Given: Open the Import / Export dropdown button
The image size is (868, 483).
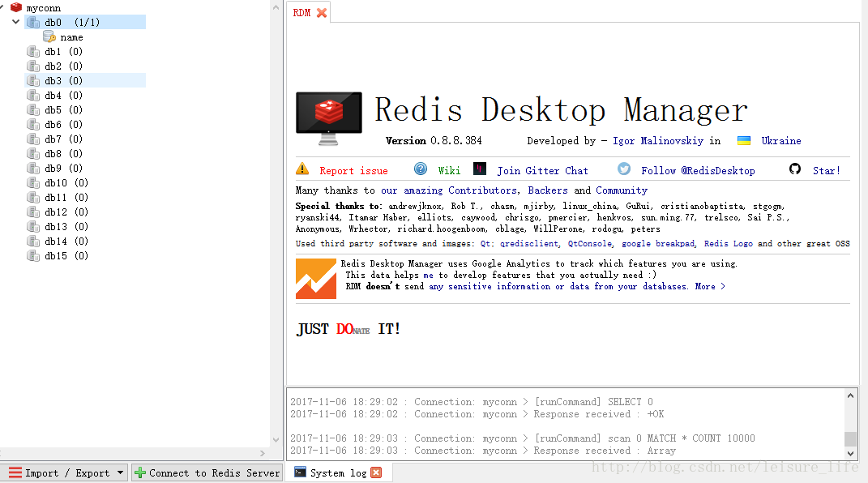Looking at the screenshot, I should pyautogui.click(x=64, y=473).
